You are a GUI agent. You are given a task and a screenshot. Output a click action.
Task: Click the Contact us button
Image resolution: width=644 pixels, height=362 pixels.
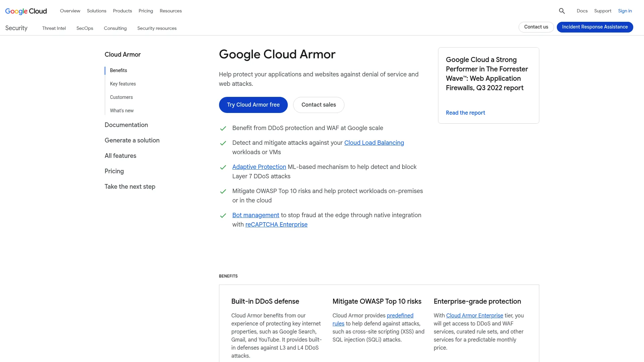[536, 27]
